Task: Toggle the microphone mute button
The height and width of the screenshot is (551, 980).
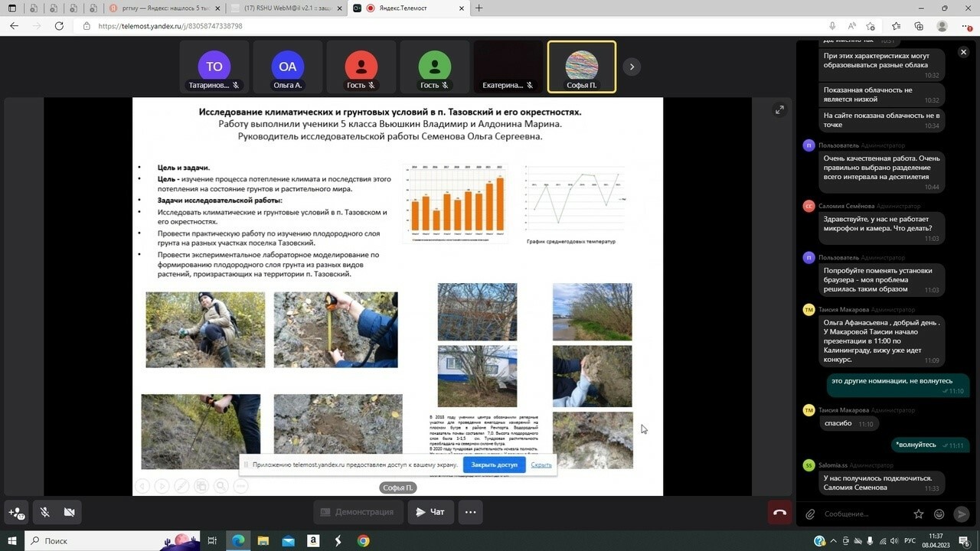Action: click(44, 512)
